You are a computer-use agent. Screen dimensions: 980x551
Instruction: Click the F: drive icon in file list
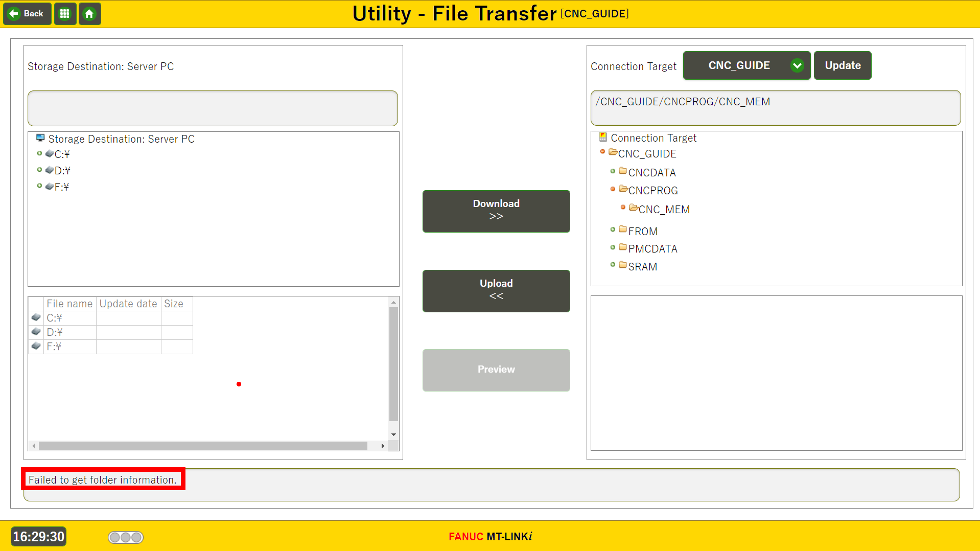point(36,347)
